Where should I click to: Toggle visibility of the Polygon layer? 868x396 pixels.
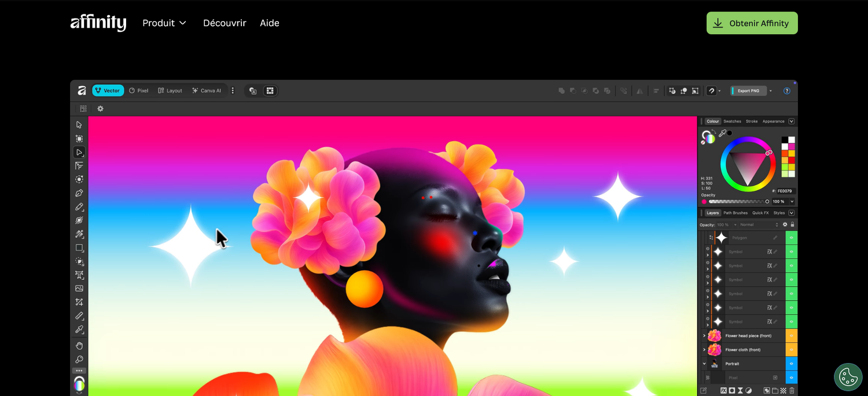click(792, 238)
